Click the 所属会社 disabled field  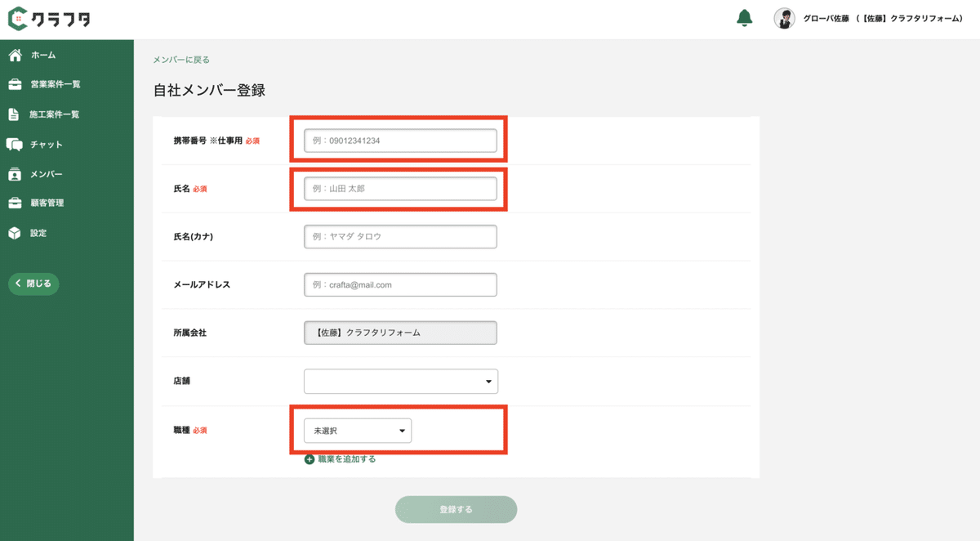[x=400, y=333]
